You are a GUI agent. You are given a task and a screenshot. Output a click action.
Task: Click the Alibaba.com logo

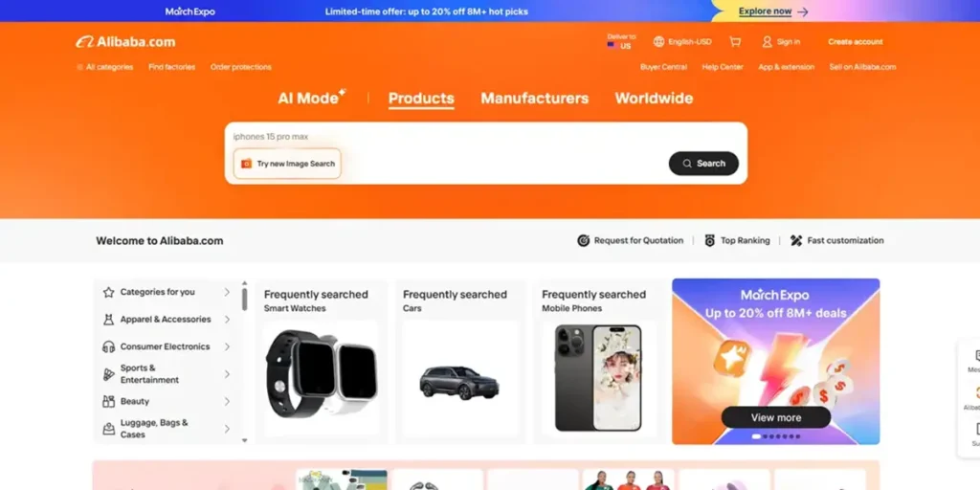coord(125,42)
